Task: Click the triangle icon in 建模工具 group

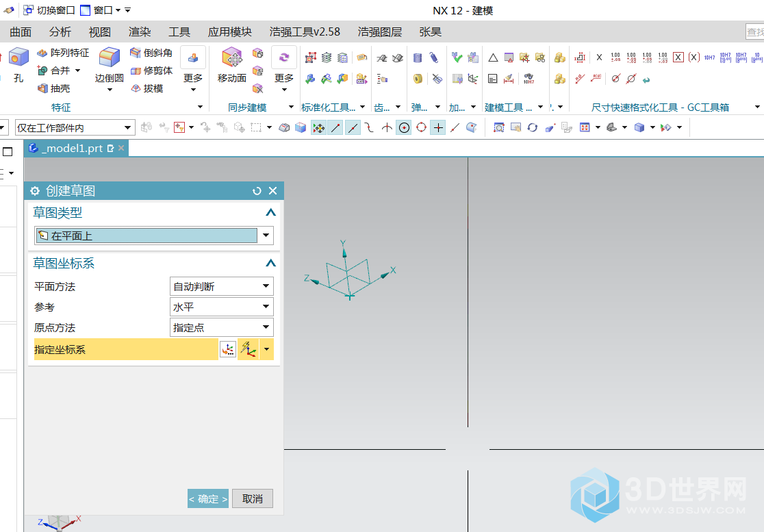Action: [493, 58]
